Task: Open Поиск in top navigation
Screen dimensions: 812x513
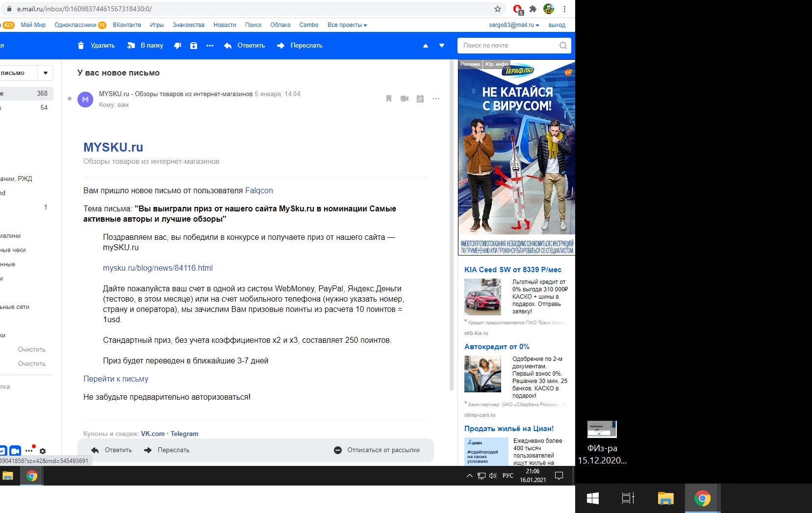Action: [x=254, y=25]
